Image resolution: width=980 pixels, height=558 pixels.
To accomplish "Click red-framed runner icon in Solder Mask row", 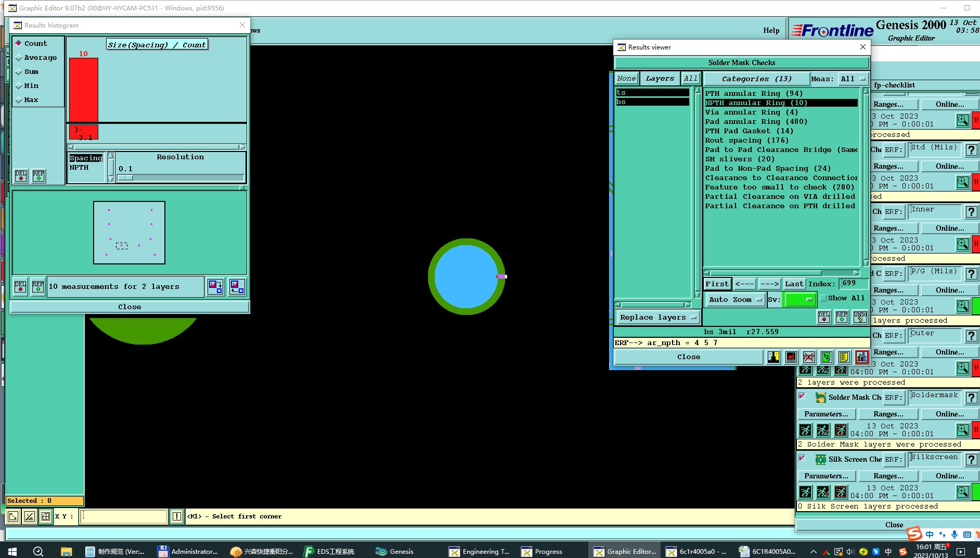I will tap(841, 430).
